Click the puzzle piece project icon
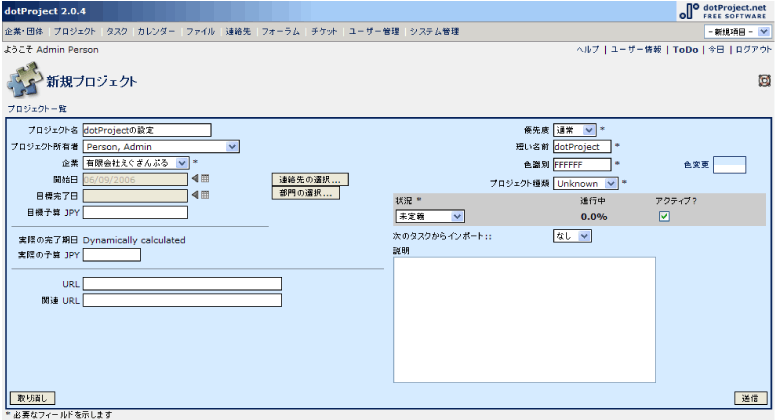The width and height of the screenshot is (780, 420). 24,80
